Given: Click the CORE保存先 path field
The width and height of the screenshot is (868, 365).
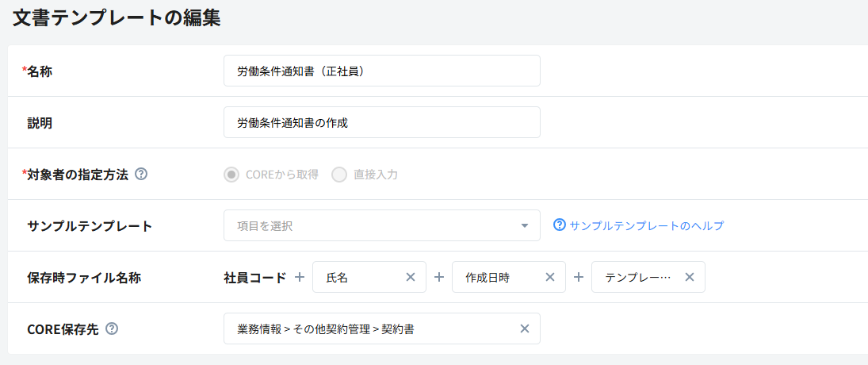Looking at the screenshot, I should (369, 328).
